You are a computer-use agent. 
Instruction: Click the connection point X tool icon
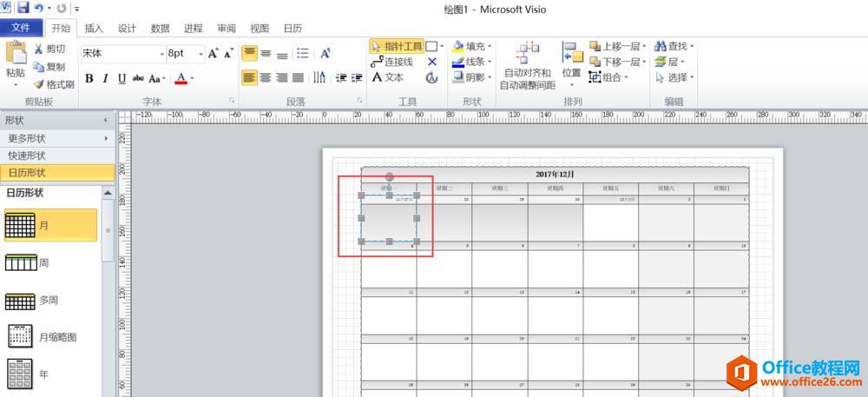tap(432, 62)
